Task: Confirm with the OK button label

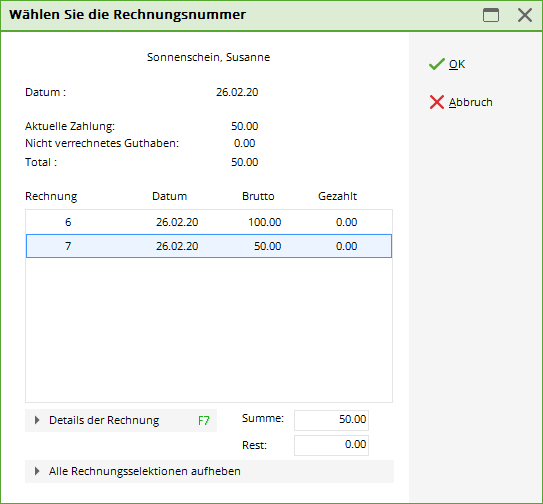Action: (457, 64)
